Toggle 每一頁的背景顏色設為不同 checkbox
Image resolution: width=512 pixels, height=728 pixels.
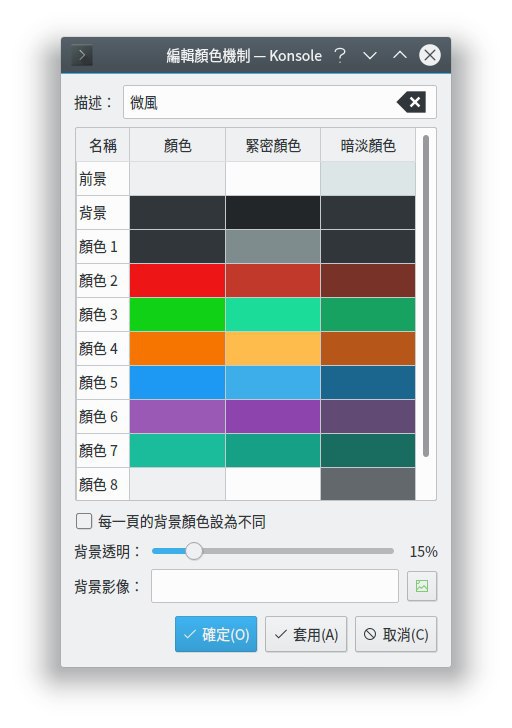click(84, 521)
